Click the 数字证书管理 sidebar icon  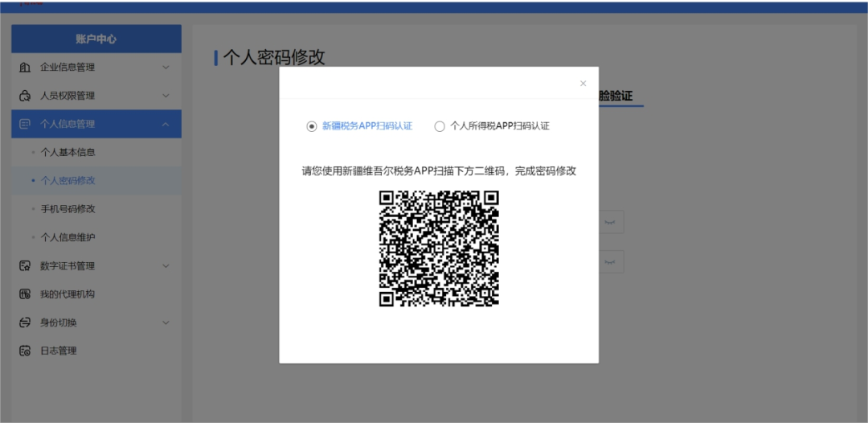[25, 265]
